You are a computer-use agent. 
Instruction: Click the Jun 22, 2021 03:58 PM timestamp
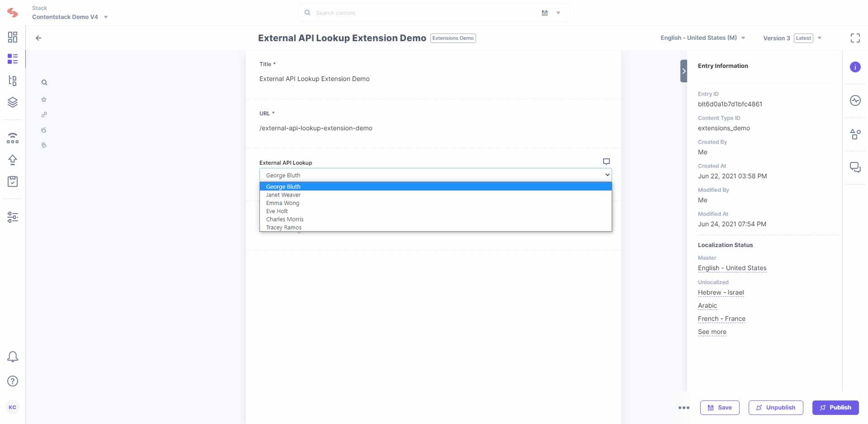tap(732, 176)
